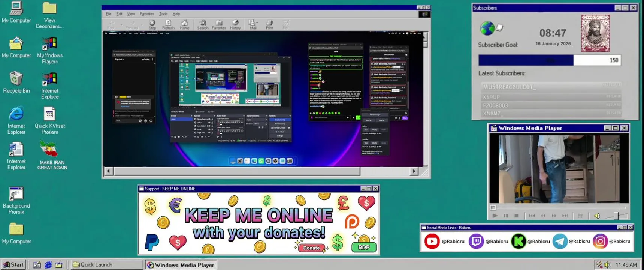This screenshot has width=644, height=270.
Task: Rewind the video in Media Player
Action: [x=543, y=216]
